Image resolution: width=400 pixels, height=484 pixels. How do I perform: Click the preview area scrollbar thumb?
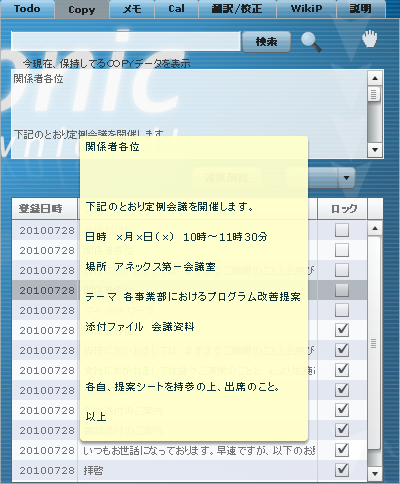pyautogui.click(x=374, y=94)
